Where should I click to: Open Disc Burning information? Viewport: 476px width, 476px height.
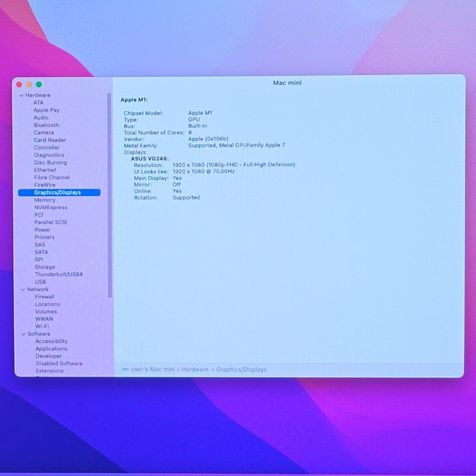[50, 163]
